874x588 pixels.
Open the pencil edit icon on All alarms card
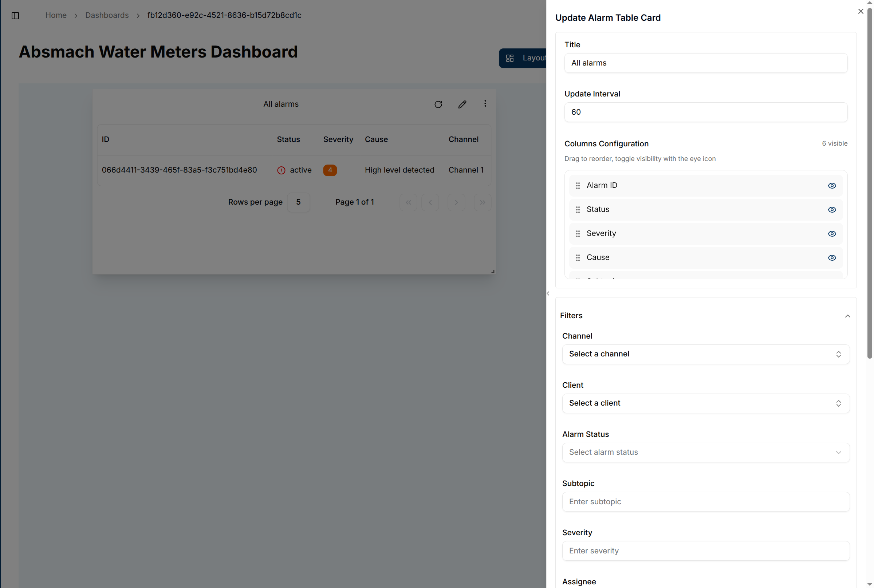pos(462,104)
